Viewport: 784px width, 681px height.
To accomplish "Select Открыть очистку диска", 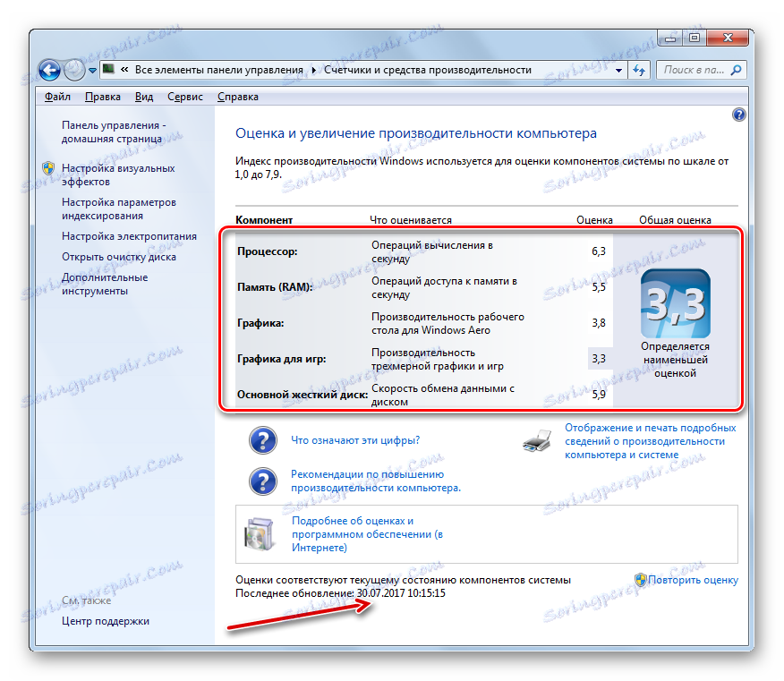I will pyautogui.click(x=119, y=257).
